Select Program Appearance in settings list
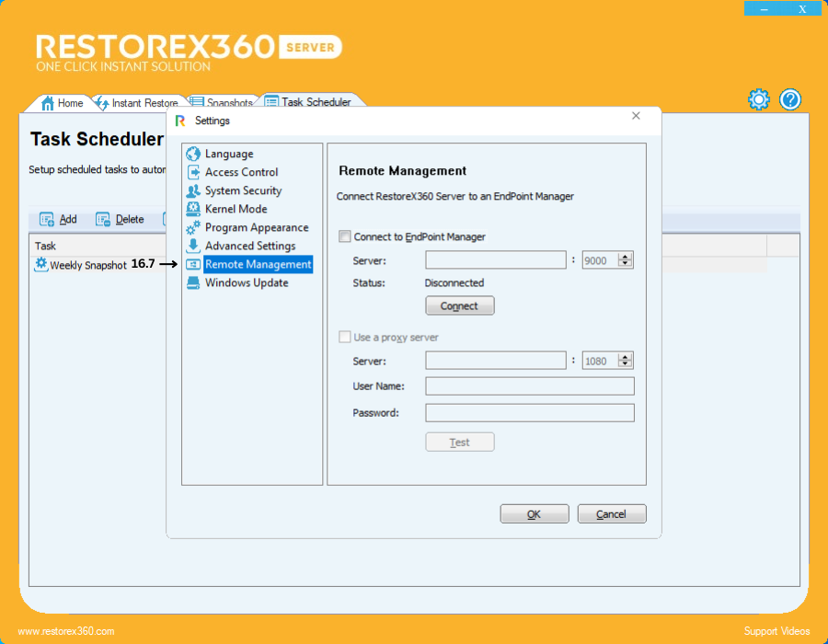 point(257,227)
